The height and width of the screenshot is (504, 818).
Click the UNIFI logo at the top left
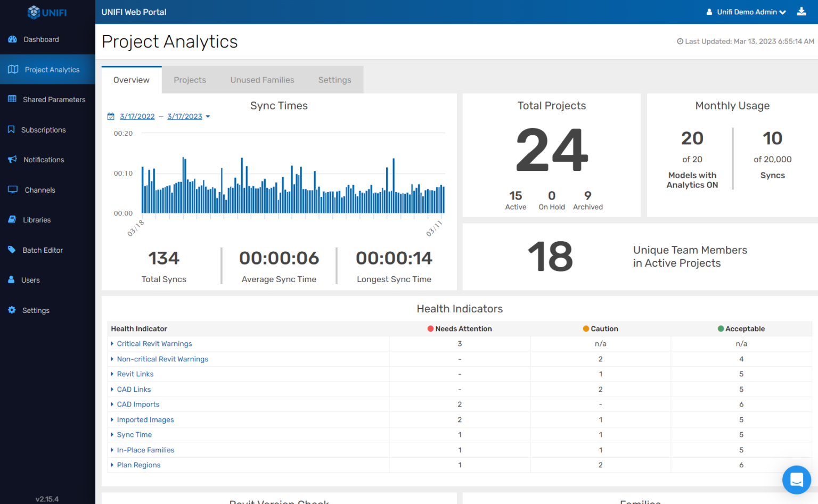pyautogui.click(x=47, y=12)
